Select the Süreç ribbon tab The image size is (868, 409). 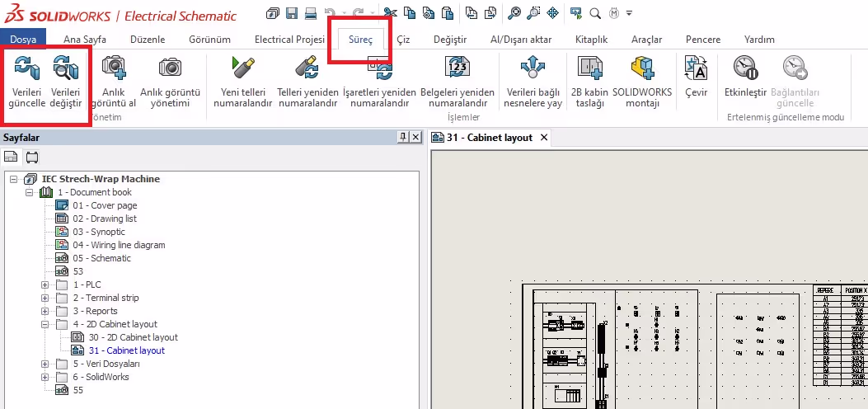point(360,40)
